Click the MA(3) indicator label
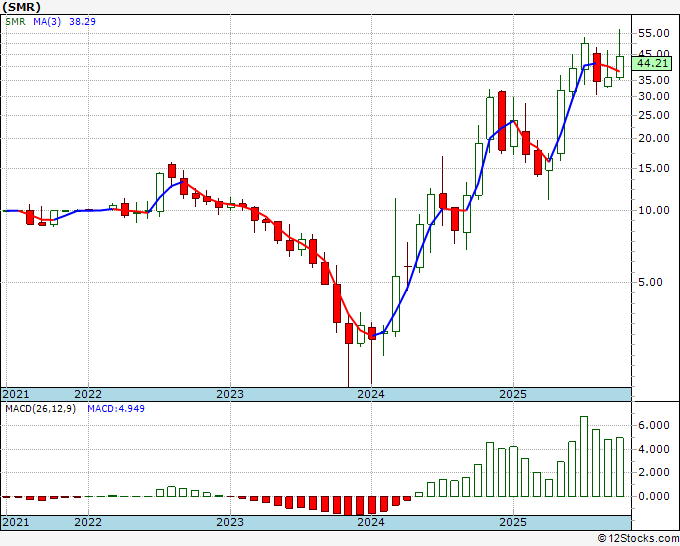This screenshot has height=546, width=680. [47, 22]
